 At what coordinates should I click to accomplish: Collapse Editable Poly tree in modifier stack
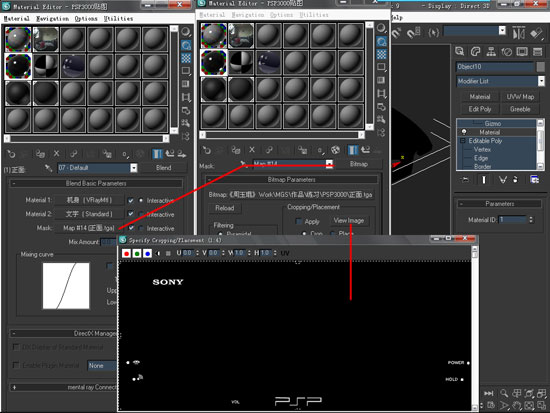click(463, 141)
